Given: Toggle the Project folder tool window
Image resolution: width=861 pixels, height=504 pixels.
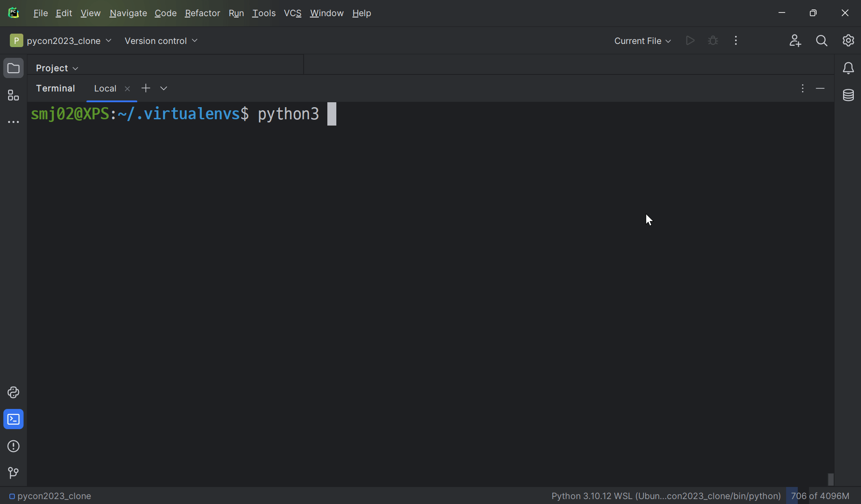Looking at the screenshot, I should [13, 68].
